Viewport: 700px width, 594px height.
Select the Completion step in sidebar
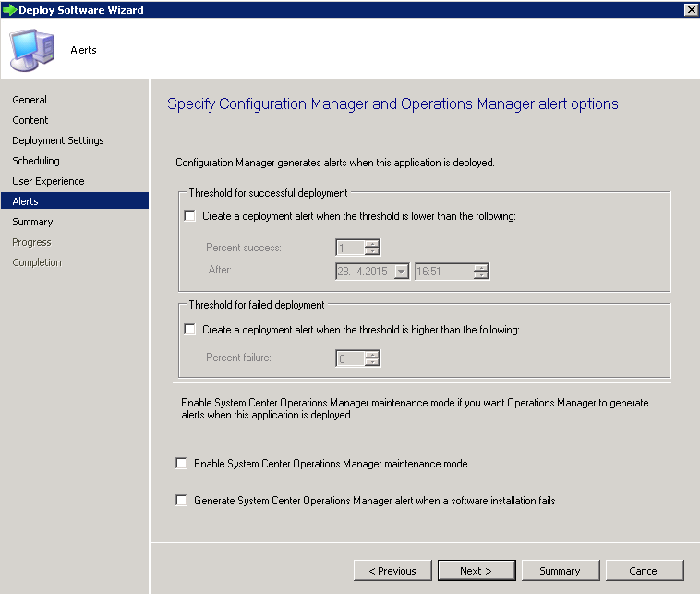click(37, 262)
